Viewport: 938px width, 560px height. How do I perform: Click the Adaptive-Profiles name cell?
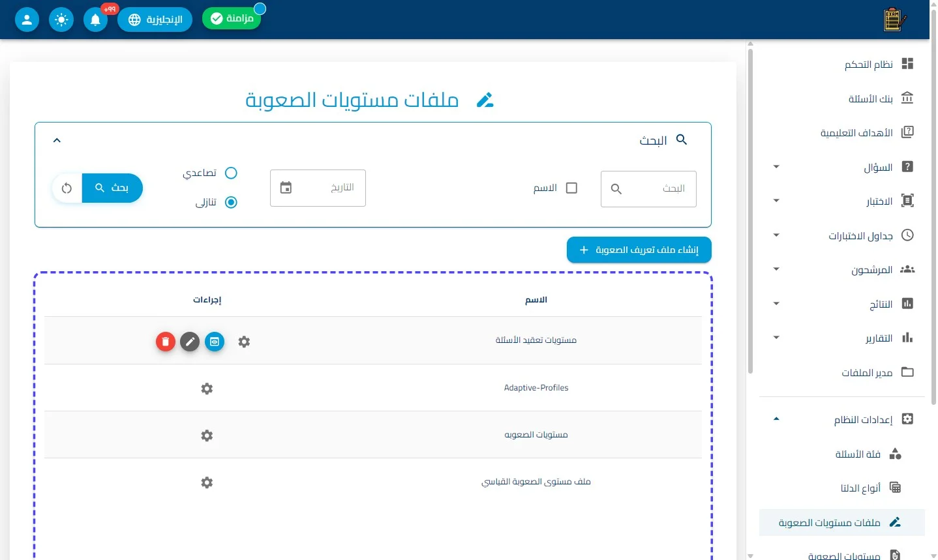click(x=536, y=388)
